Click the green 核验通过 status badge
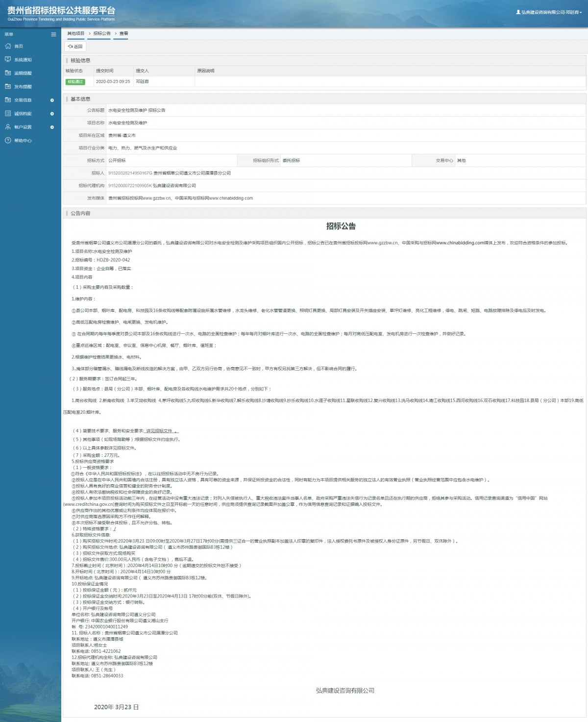Image resolution: width=588 pixels, height=722 pixels. coord(75,82)
